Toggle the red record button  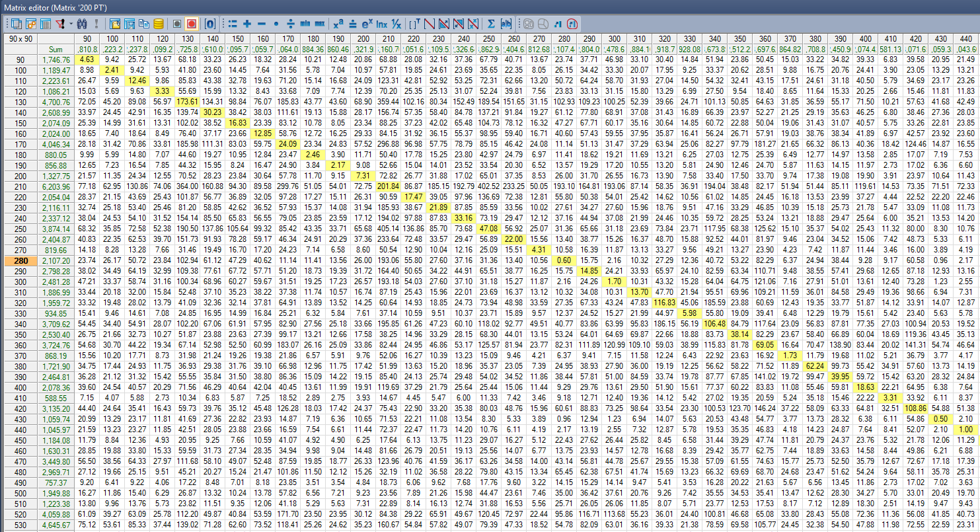pos(192,24)
